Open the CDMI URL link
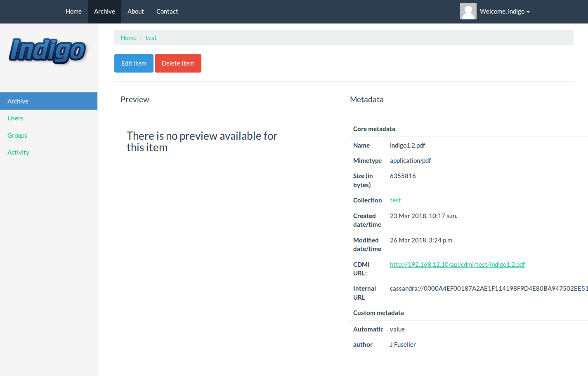The height and width of the screenshot is (376, 588). [457, 265]
